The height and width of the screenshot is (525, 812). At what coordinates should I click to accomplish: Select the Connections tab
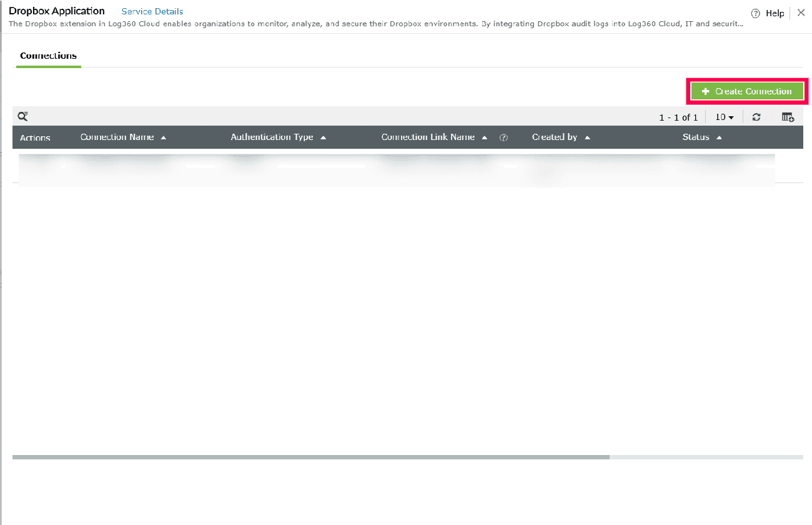point(48,56)
